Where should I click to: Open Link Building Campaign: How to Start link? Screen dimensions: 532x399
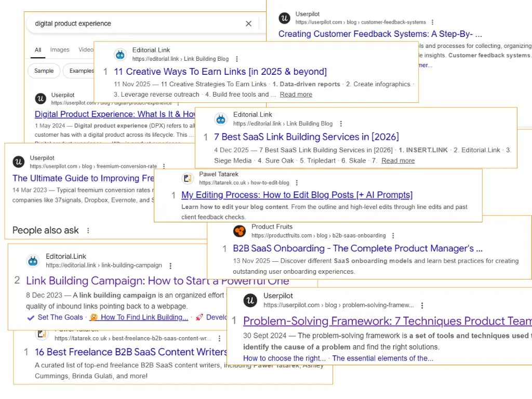tap(157, 281)
